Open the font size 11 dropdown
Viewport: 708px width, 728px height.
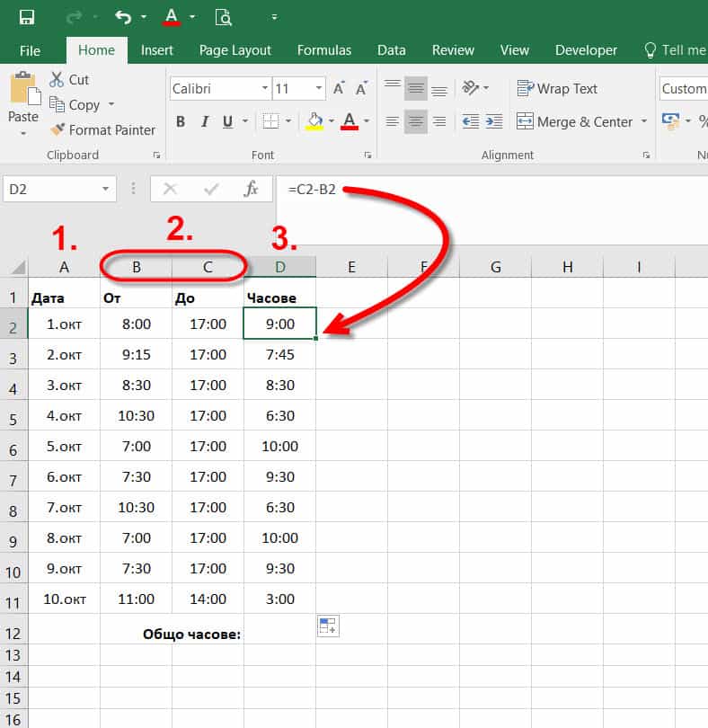(319, 88)
